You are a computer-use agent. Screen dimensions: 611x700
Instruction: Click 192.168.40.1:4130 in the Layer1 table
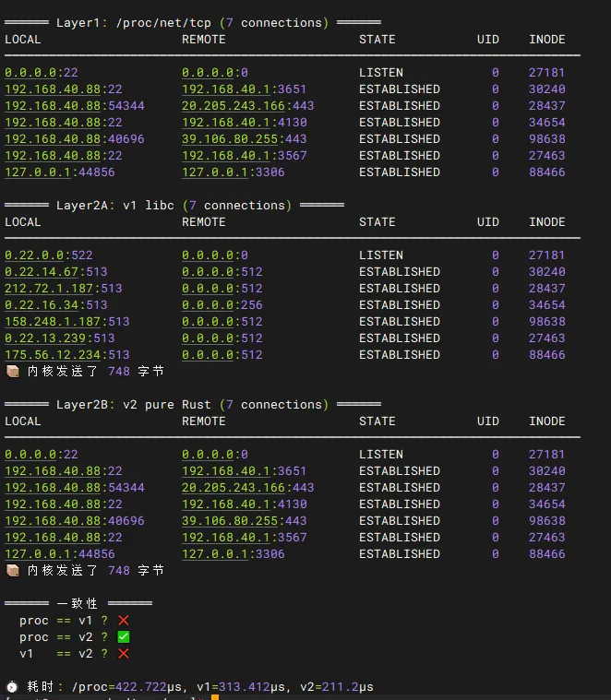tap(245, 123)
